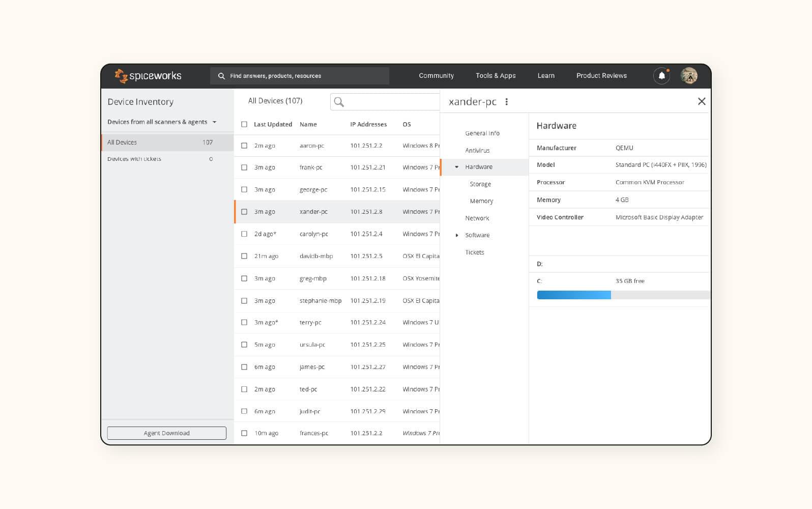Image resolution: width=812 pixels, height=509 pixels.
Task: Check the xander-pc row checkbox
Action: 244,212
